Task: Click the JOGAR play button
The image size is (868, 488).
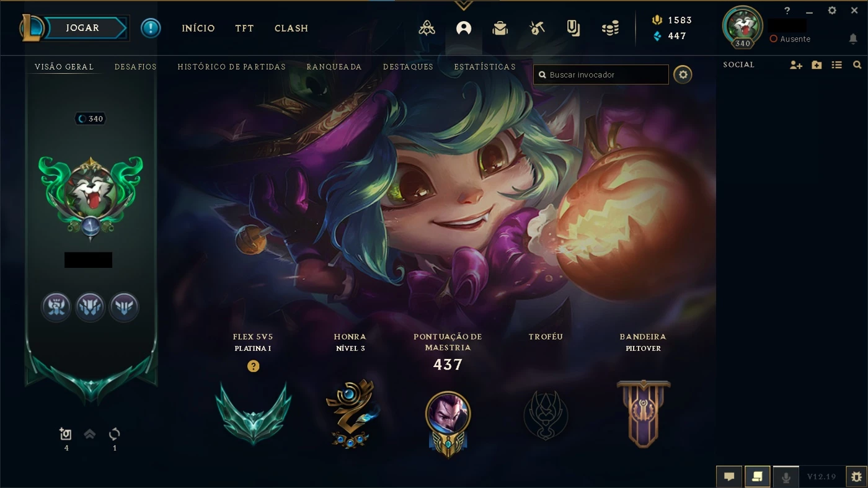Action: coord(82,28)
